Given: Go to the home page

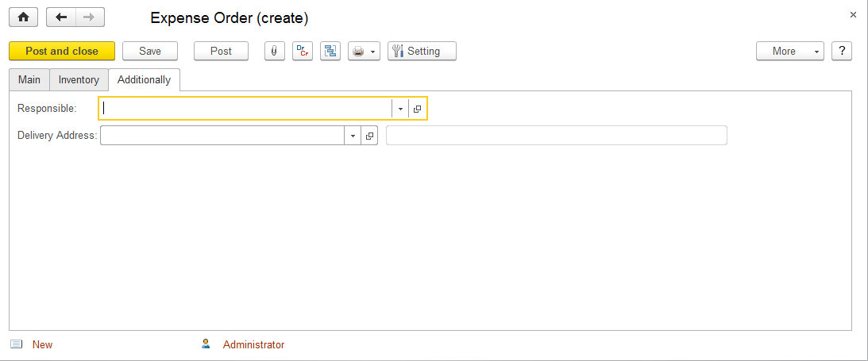Looking at the screenshot, I should pyautogui.click(x=23, y=17).
